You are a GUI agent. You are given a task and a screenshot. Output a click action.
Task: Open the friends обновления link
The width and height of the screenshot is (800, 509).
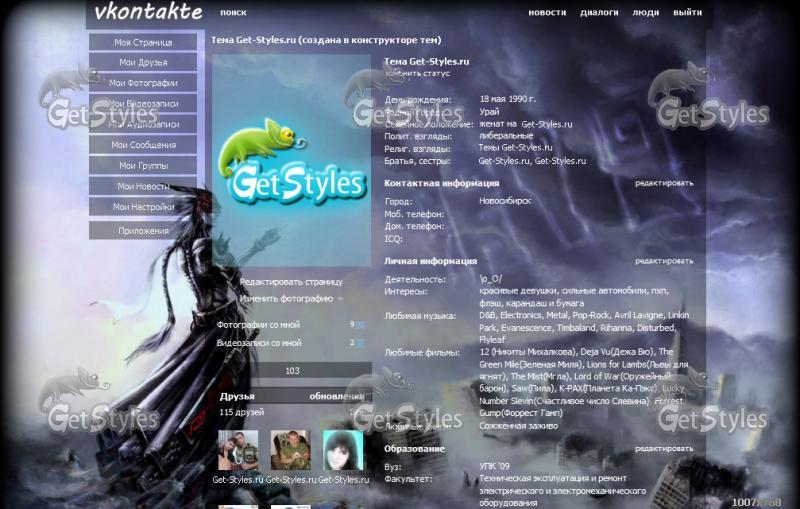tap(337, 396)
